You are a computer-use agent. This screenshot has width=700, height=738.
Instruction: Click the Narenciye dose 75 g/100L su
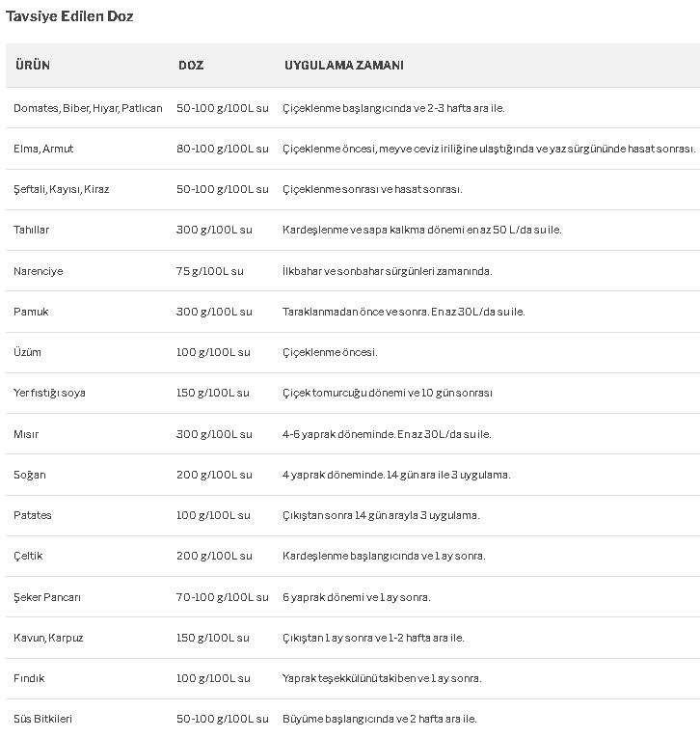point(210,271)
